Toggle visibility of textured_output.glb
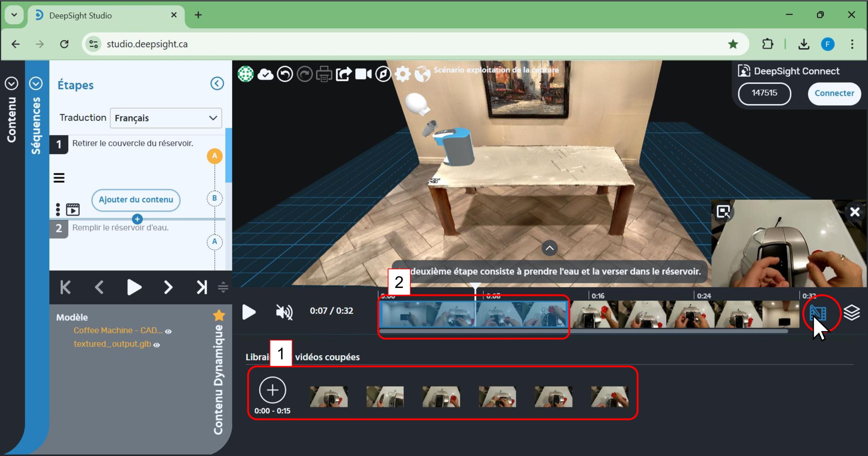Image resolution: width=868 pixels, height=456 pixels. 157,345
